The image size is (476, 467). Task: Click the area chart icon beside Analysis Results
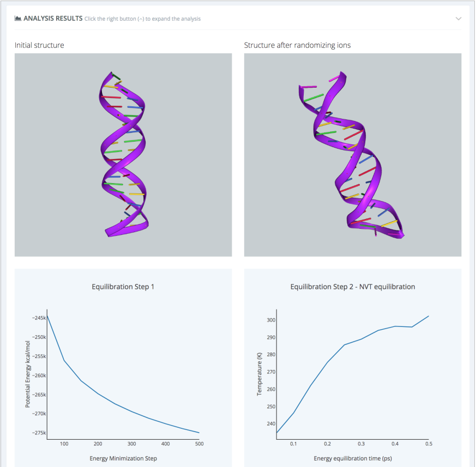pyautogui.click(x=18, y=19)
